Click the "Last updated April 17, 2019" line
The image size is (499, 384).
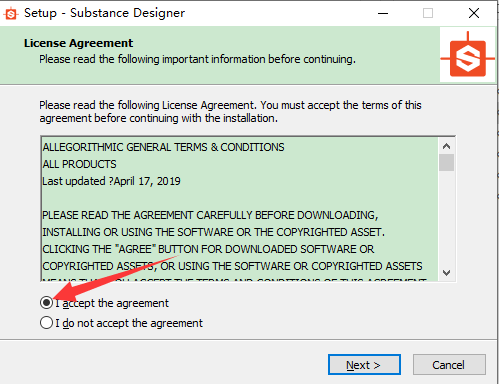coord(111,181)
